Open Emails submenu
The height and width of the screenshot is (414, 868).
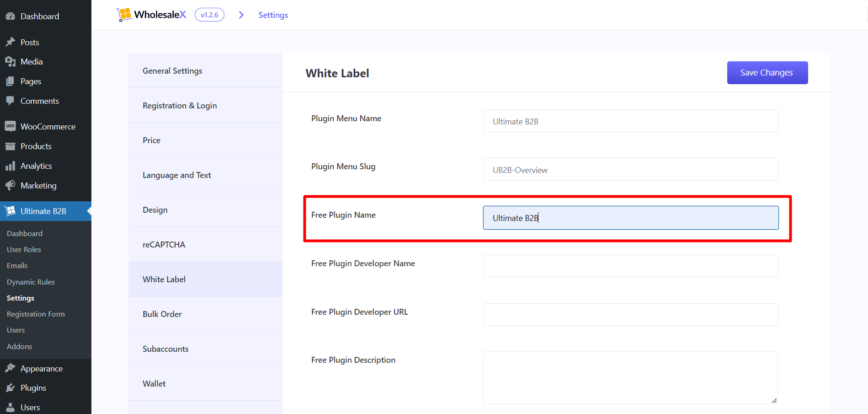(x=17, y=265)
